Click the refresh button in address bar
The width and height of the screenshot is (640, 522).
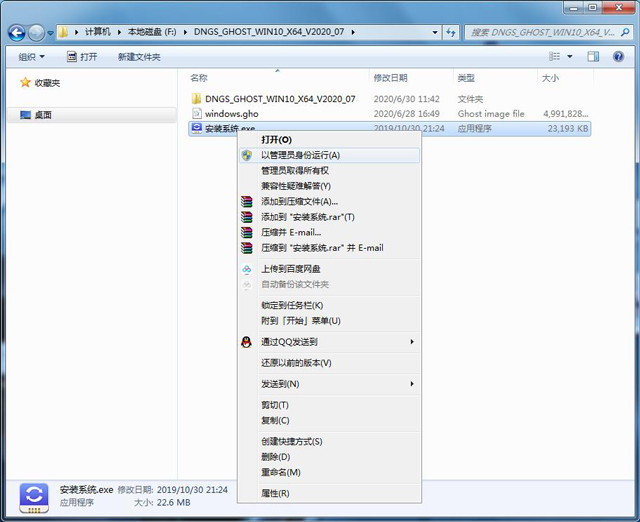click(x=451, y=32)
